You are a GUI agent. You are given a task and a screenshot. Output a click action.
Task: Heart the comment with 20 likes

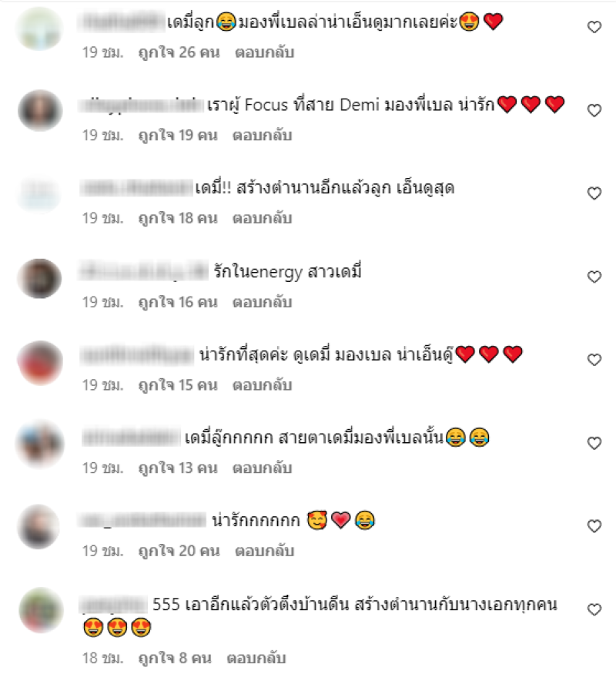click(594, 526)
